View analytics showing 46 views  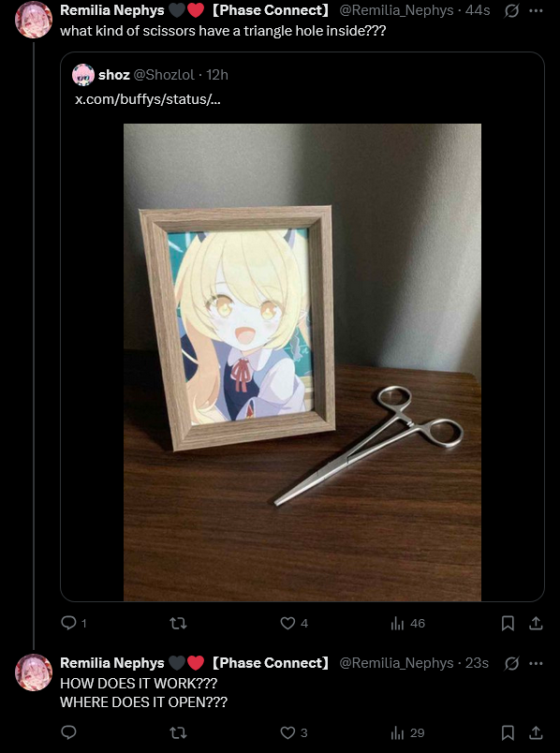(397, 624)
